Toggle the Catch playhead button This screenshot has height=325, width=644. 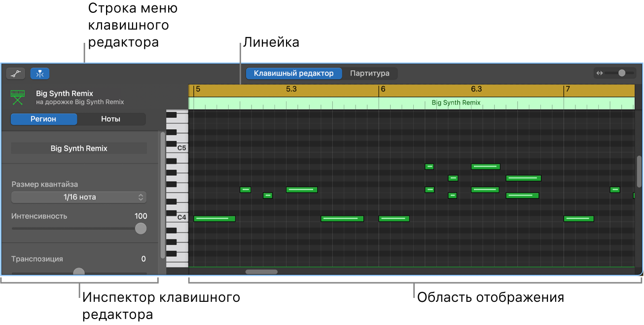[40, 74]
